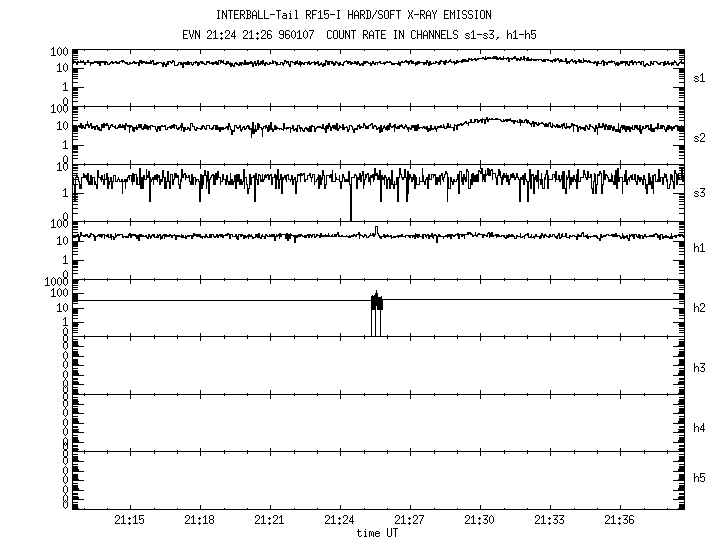Image resolution: width=720 pixels, height=550 pixels.
Task: Click the h3 channel label
Action: tap(701, 367)
